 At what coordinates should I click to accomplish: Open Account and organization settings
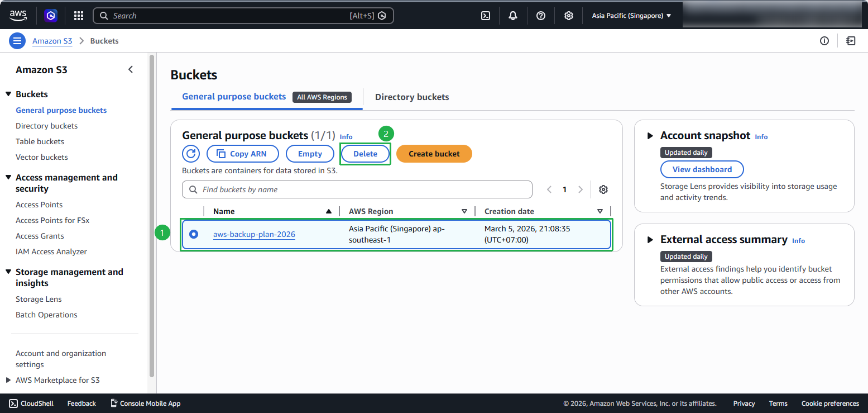pyautogui.click(x=61, y=359)
